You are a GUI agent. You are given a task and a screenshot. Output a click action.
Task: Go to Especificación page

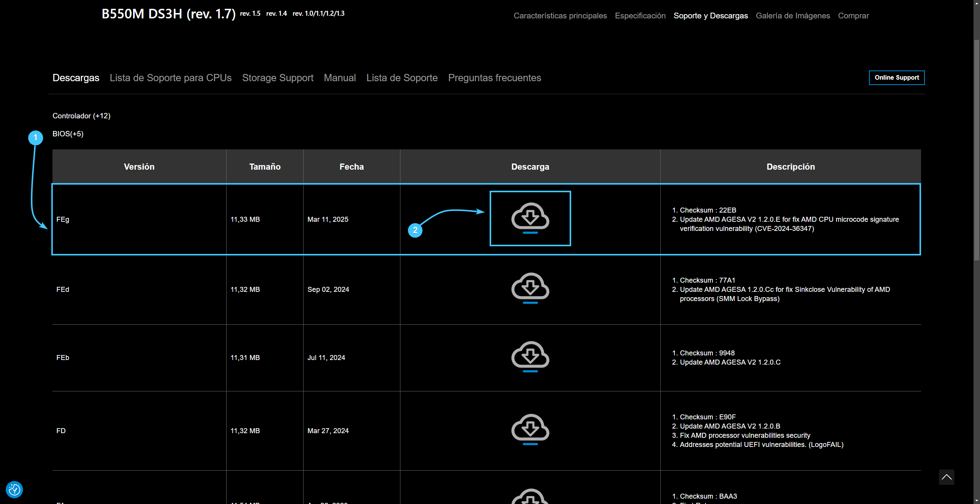pos(640,16)
